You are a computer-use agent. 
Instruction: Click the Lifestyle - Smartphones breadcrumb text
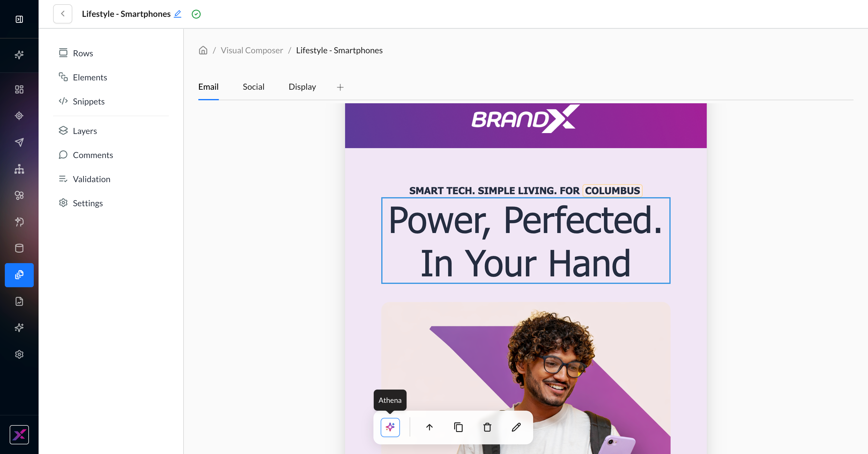[x=339, y=50]
